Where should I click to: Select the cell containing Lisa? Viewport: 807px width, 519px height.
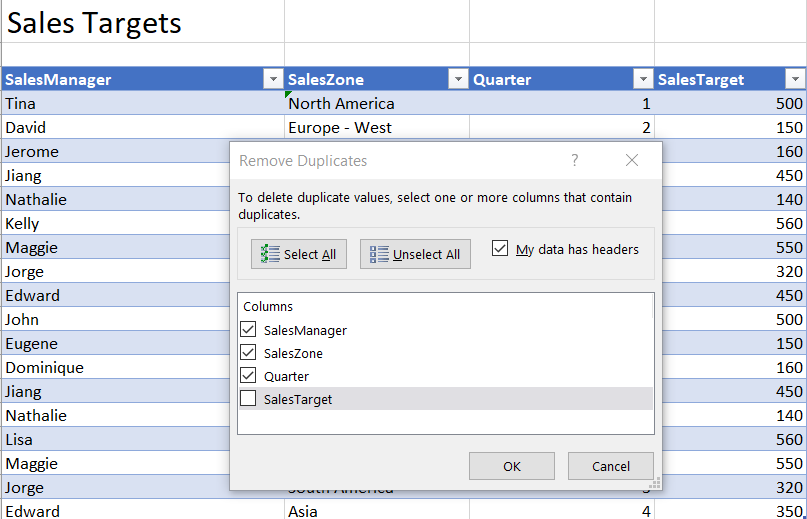pyautogui.click(x=116, y=439)
